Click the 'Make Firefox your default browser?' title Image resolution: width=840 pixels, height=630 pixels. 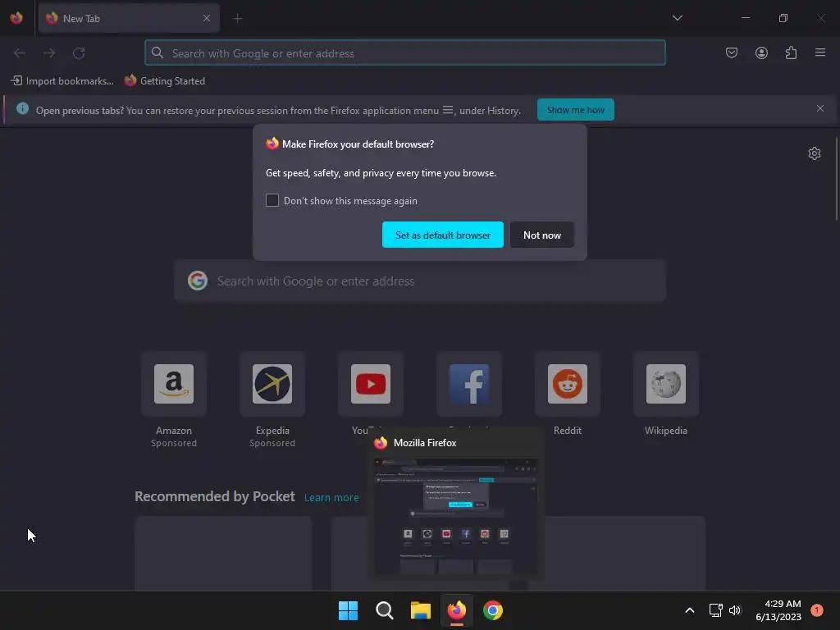click(x=358, y=144)
